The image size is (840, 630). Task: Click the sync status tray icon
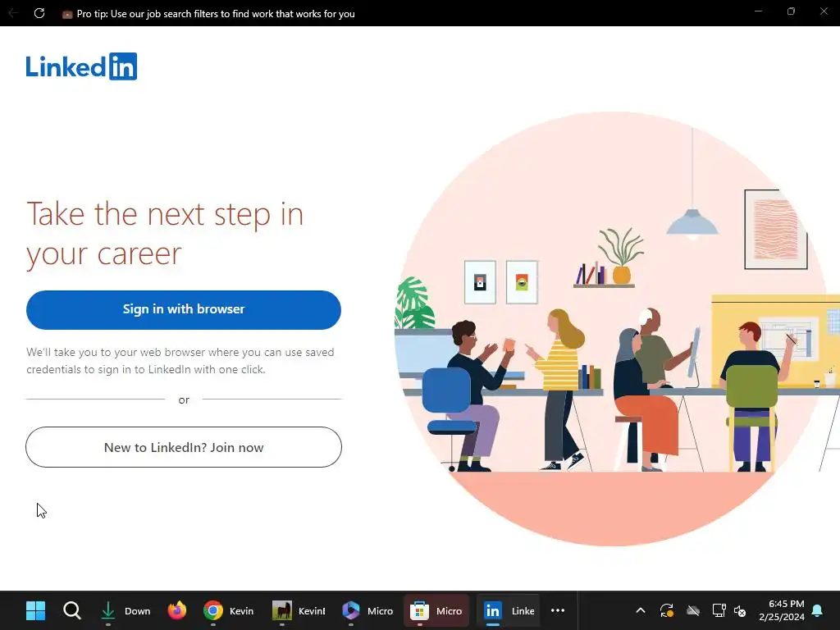(666, 610)
